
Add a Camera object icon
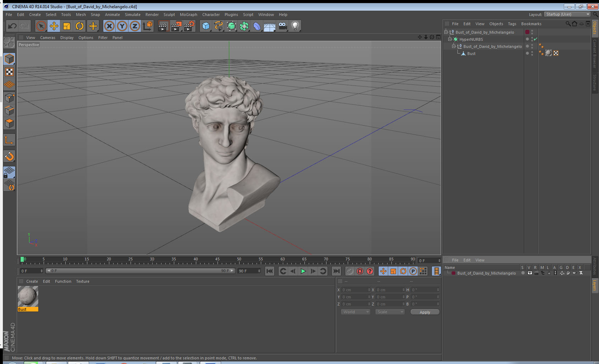tap(282, 26)
